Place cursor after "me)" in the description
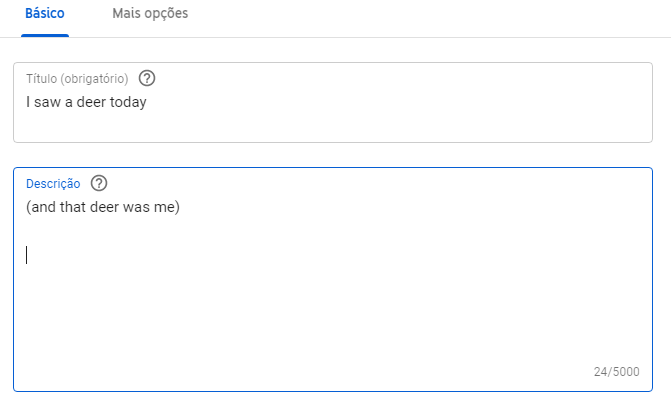The height and width of the screenshot is (415, 671). click(x=180, y=207)
